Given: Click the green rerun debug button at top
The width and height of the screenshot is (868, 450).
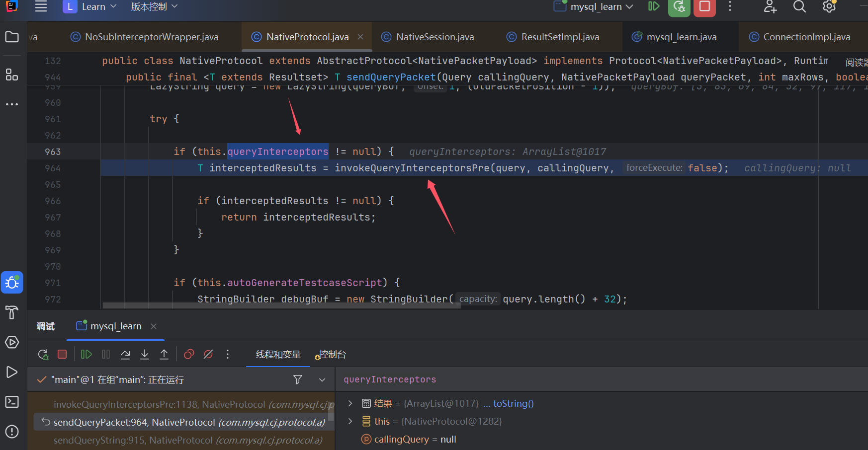Looking at the screenshot, I should click(679, 7).
